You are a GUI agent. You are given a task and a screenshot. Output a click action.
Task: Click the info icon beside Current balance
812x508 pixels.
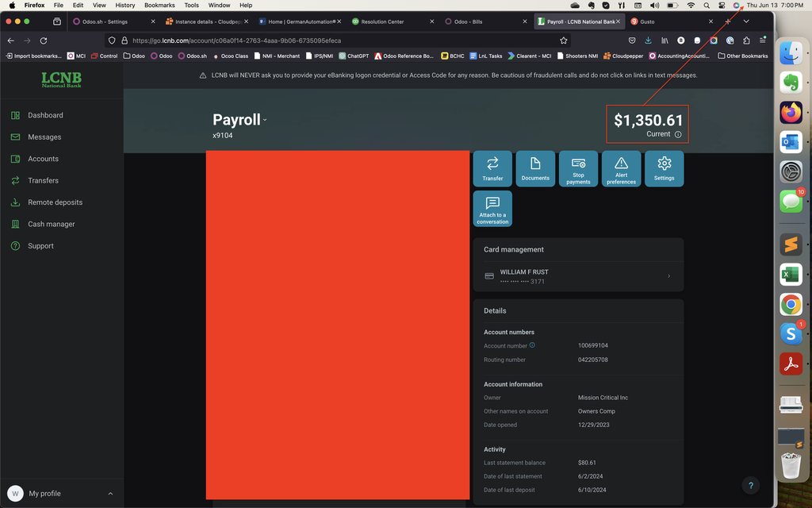(x=678, y=134)
